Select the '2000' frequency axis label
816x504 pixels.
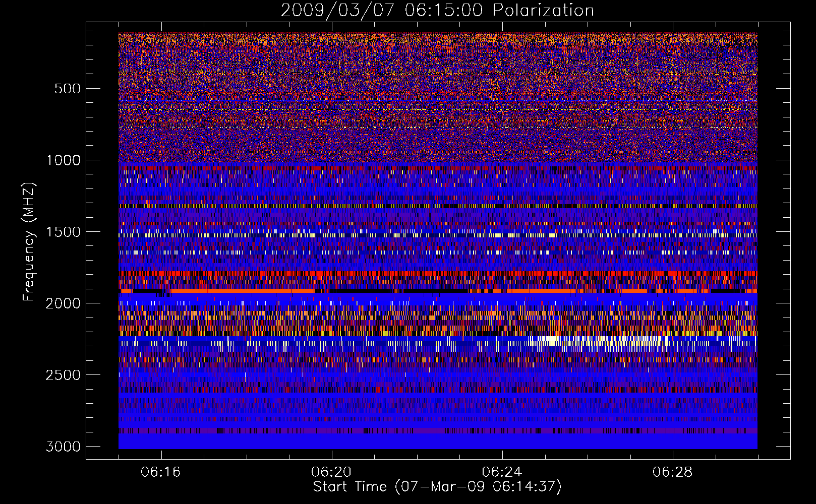click(64, 303)
